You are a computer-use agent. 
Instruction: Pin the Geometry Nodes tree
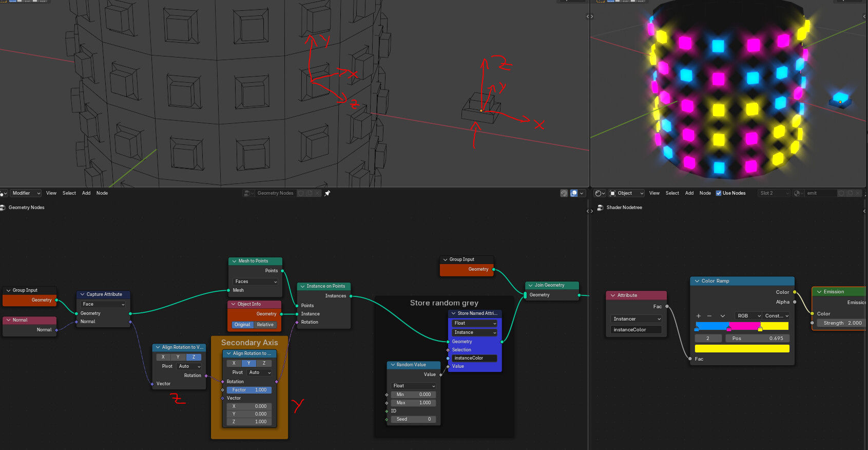[x=327, y=193]
